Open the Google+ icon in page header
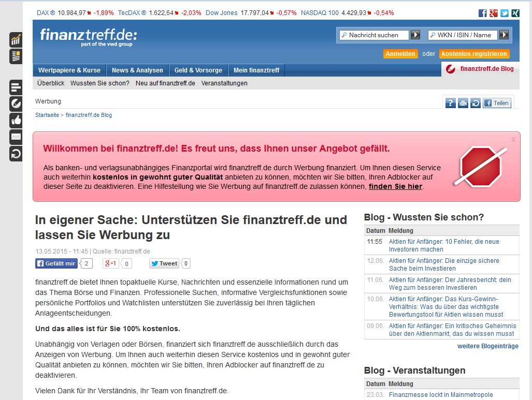 click(x=494, y=13)
